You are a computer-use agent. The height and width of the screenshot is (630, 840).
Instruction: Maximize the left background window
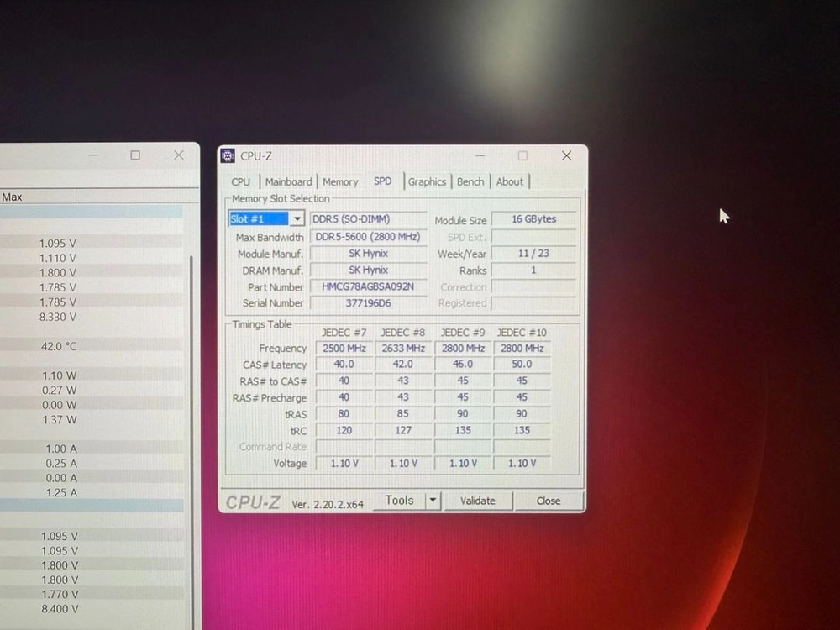point(135,155)
